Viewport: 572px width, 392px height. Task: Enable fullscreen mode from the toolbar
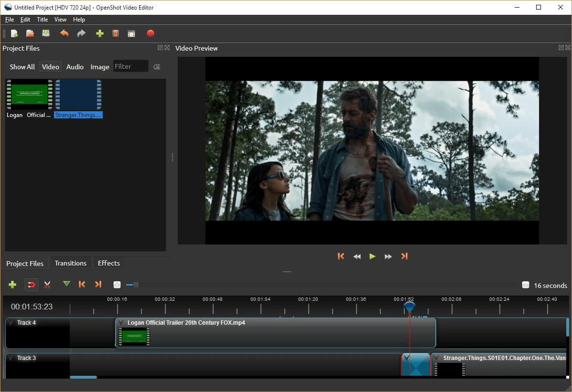click(x=131, y=33)
